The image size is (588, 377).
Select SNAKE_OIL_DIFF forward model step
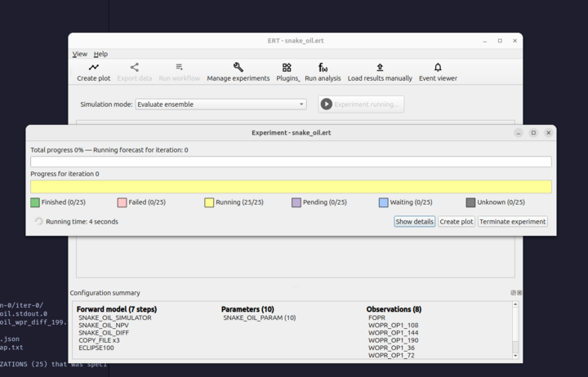coord(104,333)
